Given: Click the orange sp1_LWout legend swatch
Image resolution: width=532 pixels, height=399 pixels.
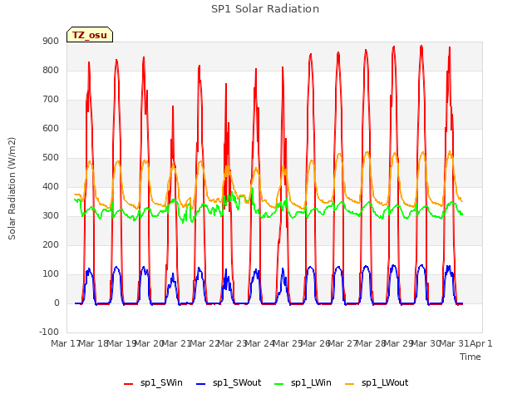Looking at the screenshot, I should pyautogui.click(x=349, y=384).
